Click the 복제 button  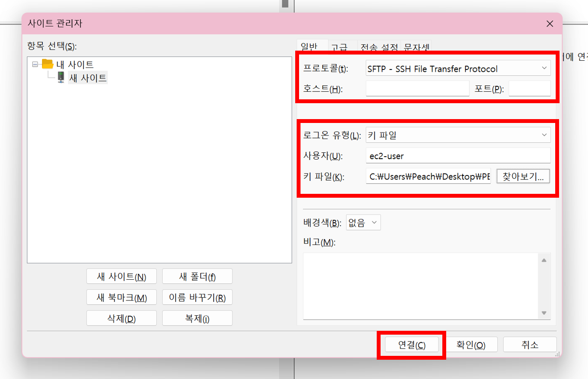point(197,319)
